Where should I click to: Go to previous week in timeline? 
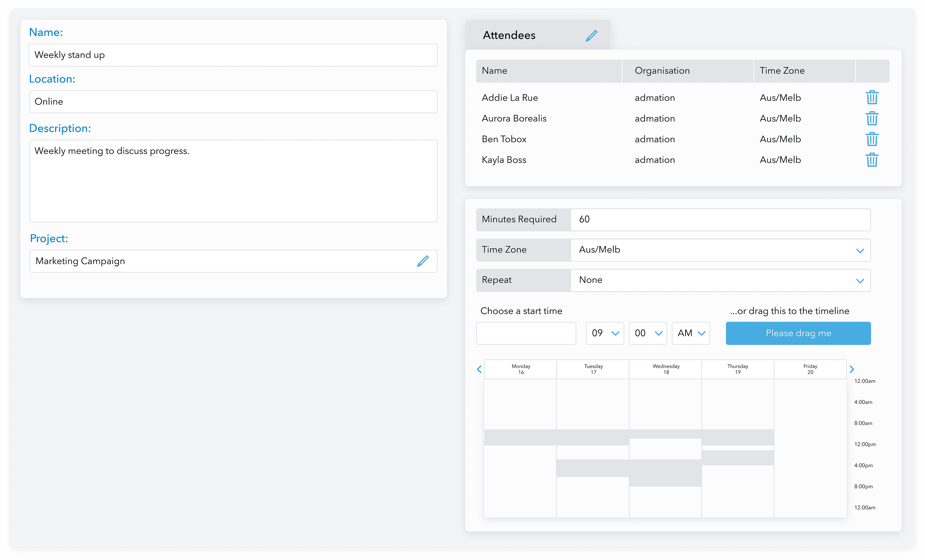(x=479, y=369)
